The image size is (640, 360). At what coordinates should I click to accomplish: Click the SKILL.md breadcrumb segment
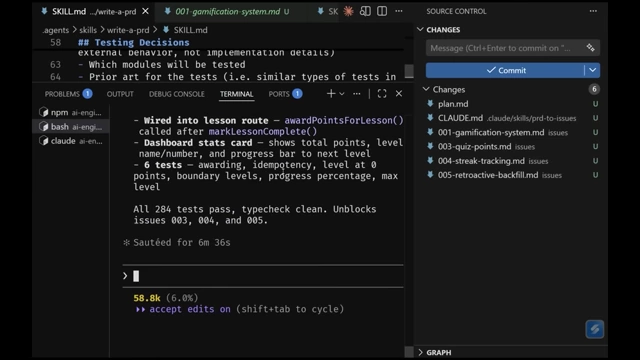(x=190, y=30)
